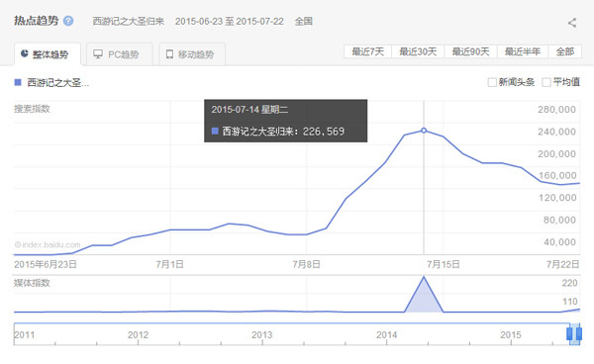The image size is (594, 364).
Task: Click the left handle of timeline range
Action: pyautogui.click(x=569, y=334)
